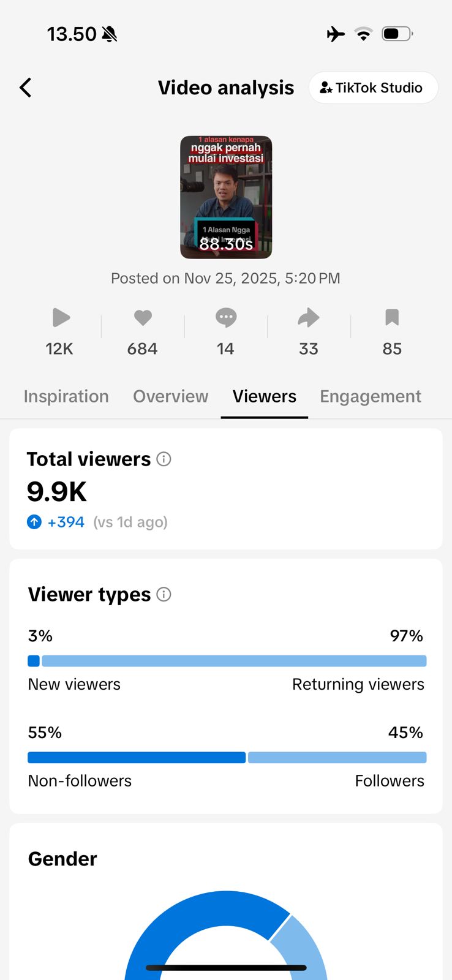The image size is (452, 980).
Task: Tap the Non-followers bar segment
Action: (x=137, y=758)
